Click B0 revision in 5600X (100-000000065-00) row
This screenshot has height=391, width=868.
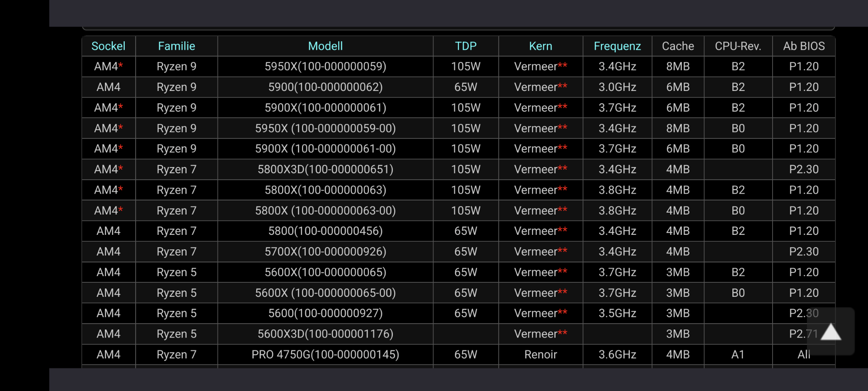(x=738, y=293)
